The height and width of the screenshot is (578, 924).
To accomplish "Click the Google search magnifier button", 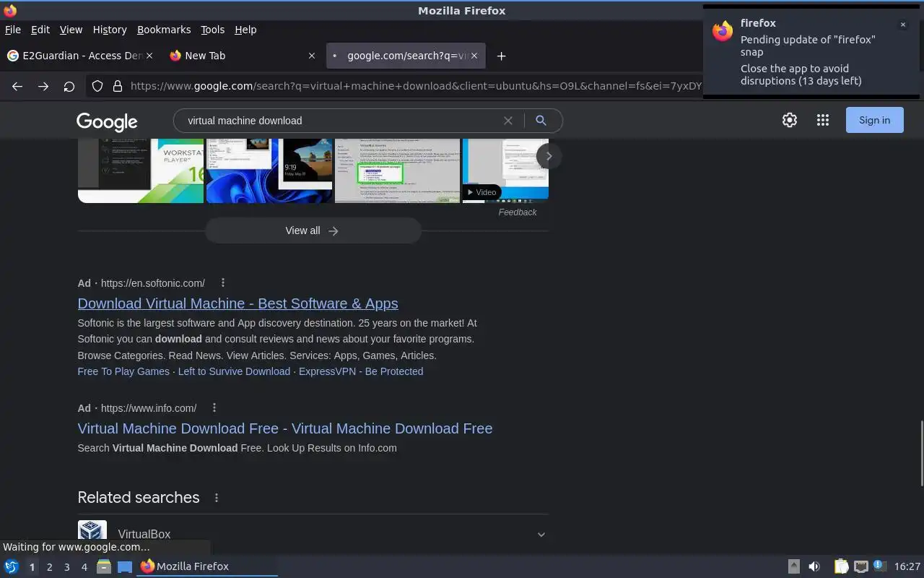I will tap(541, 121).
